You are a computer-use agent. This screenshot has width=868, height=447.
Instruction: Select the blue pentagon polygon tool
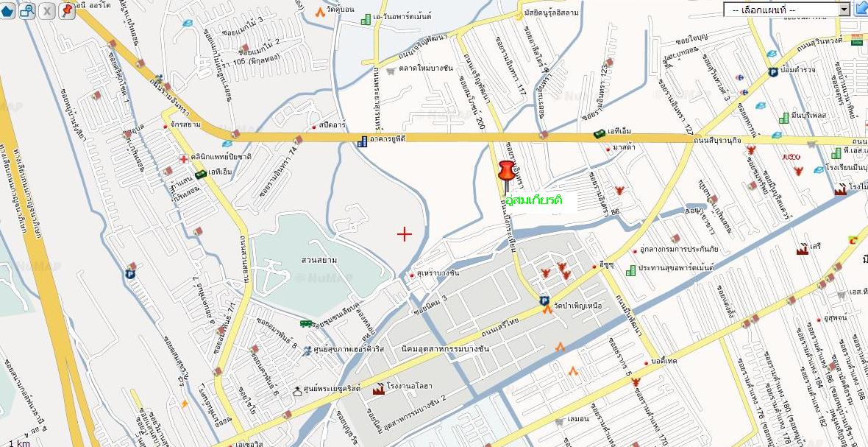(7, 10)
